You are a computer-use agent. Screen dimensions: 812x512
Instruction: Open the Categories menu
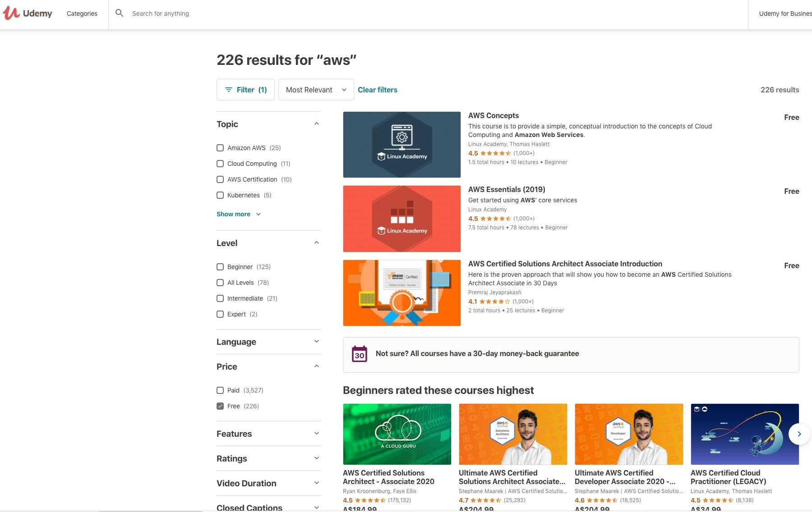point(82,14)
